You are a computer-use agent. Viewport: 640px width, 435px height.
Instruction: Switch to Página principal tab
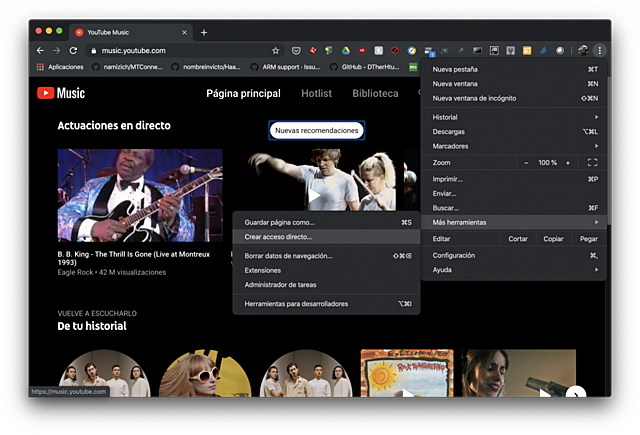[x=243, y=93]
